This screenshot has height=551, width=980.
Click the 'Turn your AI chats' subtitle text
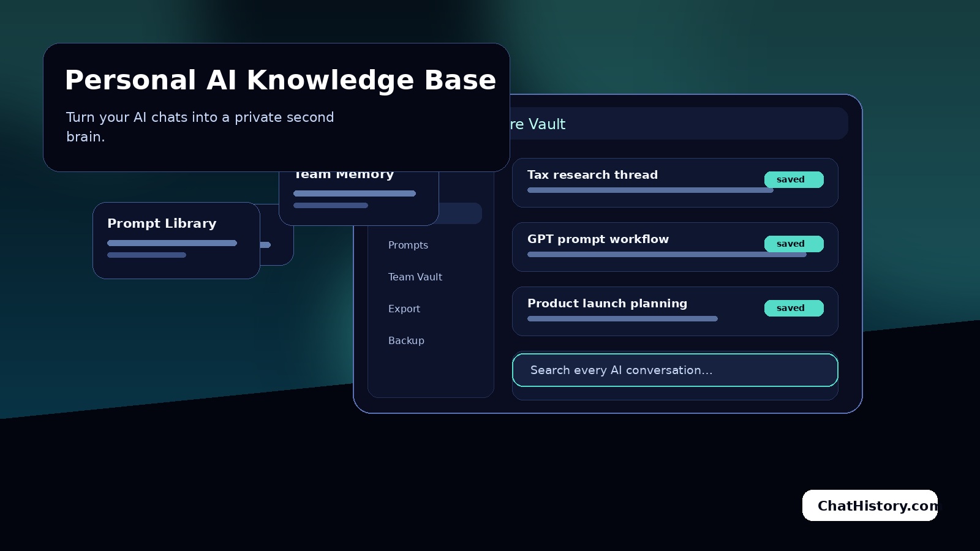coord(200,127)
